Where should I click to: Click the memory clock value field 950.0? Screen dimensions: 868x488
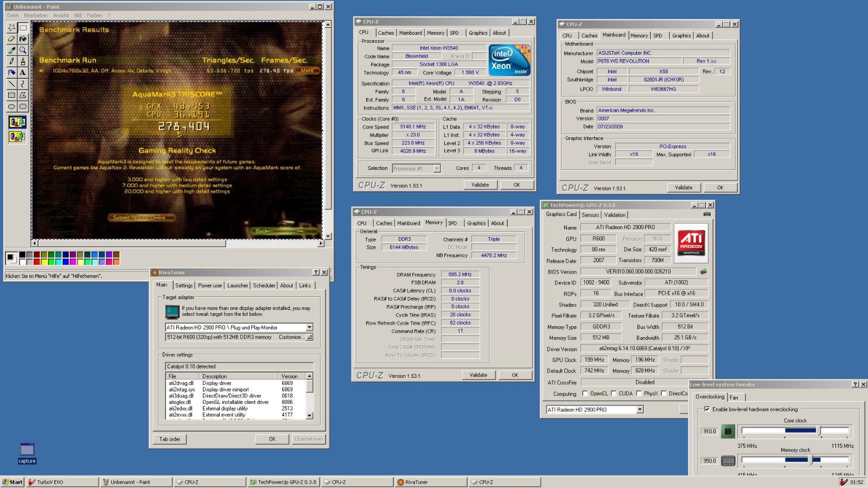point(710,461)
